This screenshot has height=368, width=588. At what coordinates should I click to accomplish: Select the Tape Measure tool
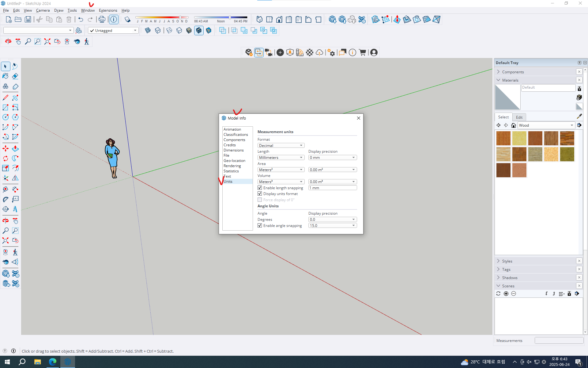pyautogui.click(x=6, y=189)
